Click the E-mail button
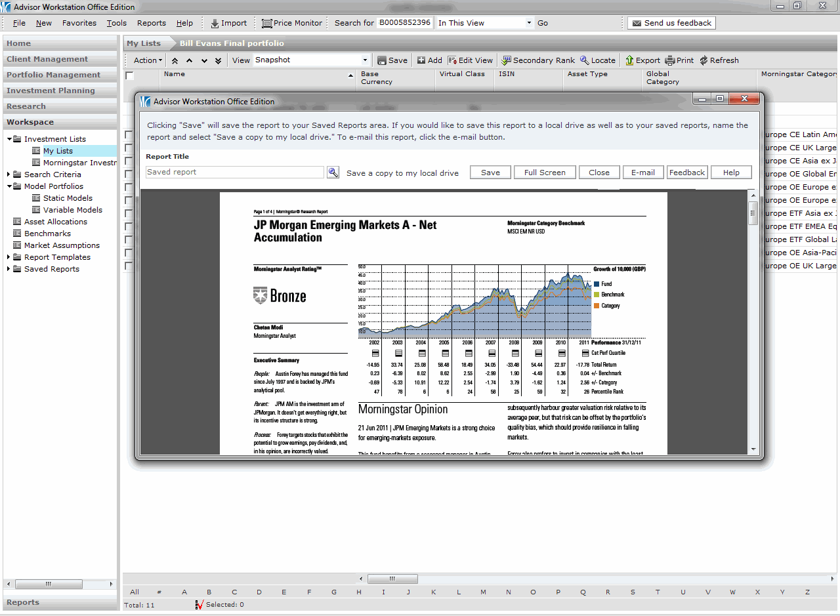 click(x=642, y=173)
